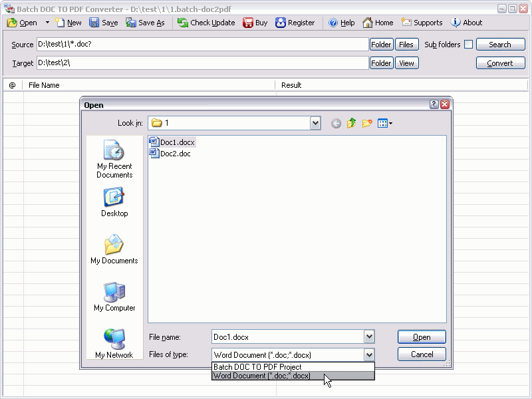Click the Result column header

pos(401,85)
